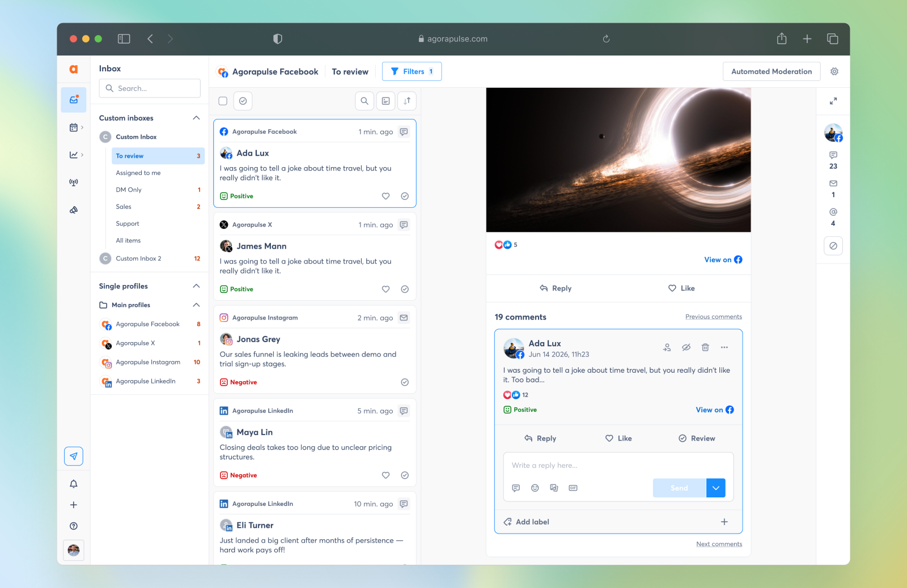Image resolution: width=907 pixels, height=588 pixels.
Task: Open Send button dropdown arrow
Action: tap(716, 488)
